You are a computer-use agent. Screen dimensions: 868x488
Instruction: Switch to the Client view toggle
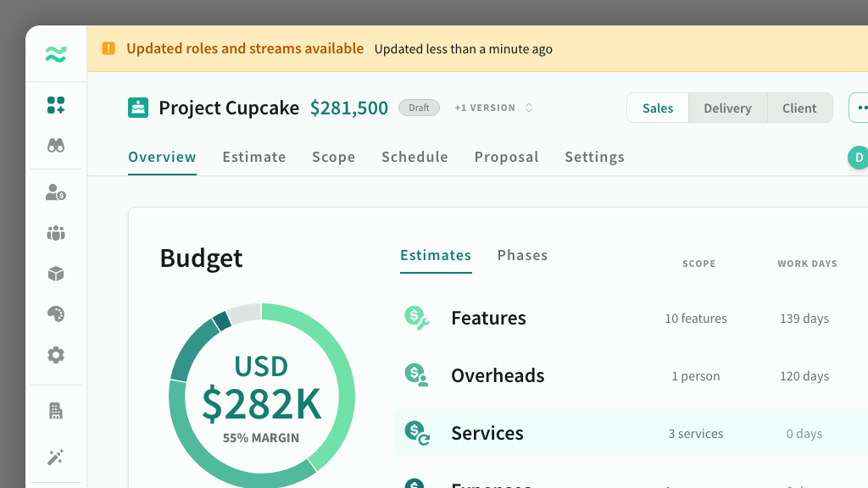point(799,108)
